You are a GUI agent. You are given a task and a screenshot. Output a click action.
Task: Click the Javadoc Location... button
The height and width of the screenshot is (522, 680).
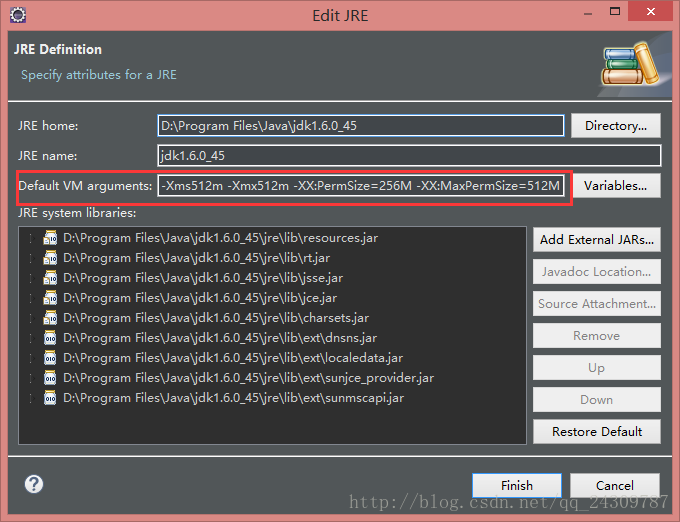(x=597, y=271)
